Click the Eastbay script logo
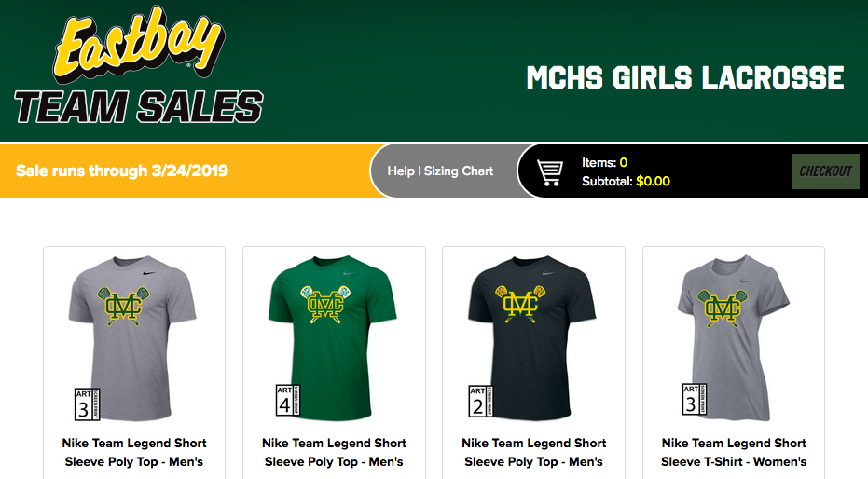This screenshot has width=868, height=479. click(x=138, y=44)
